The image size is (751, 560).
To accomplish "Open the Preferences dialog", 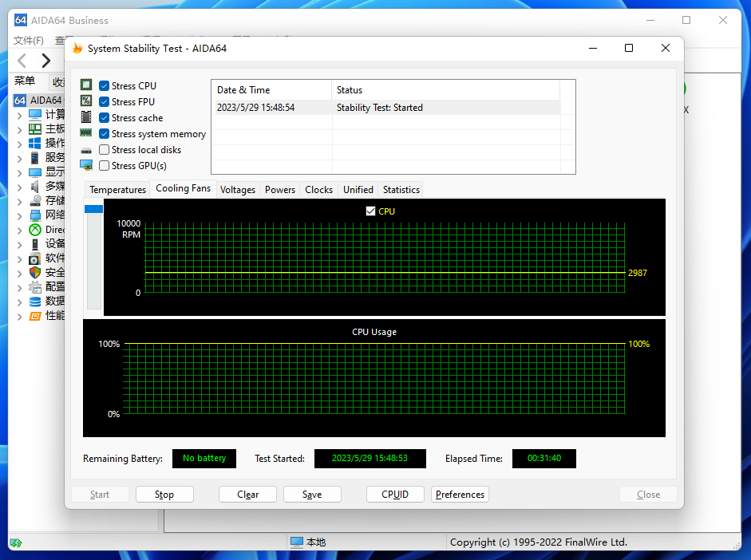I will pyautogui.click(x=460, y=495).
